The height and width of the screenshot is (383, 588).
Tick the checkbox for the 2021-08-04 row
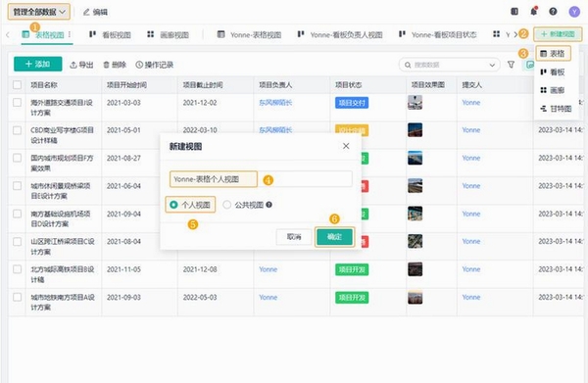(x=17, y=241)
